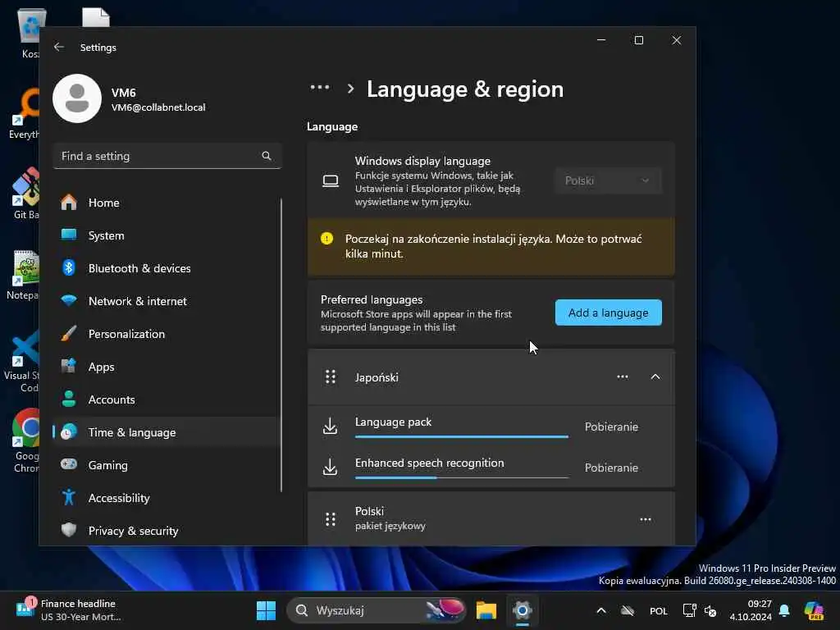This screenshot has height=630, width=840.
Task: Click the Recycle Bin desktop icon
Action: click(x=29, y=33)
